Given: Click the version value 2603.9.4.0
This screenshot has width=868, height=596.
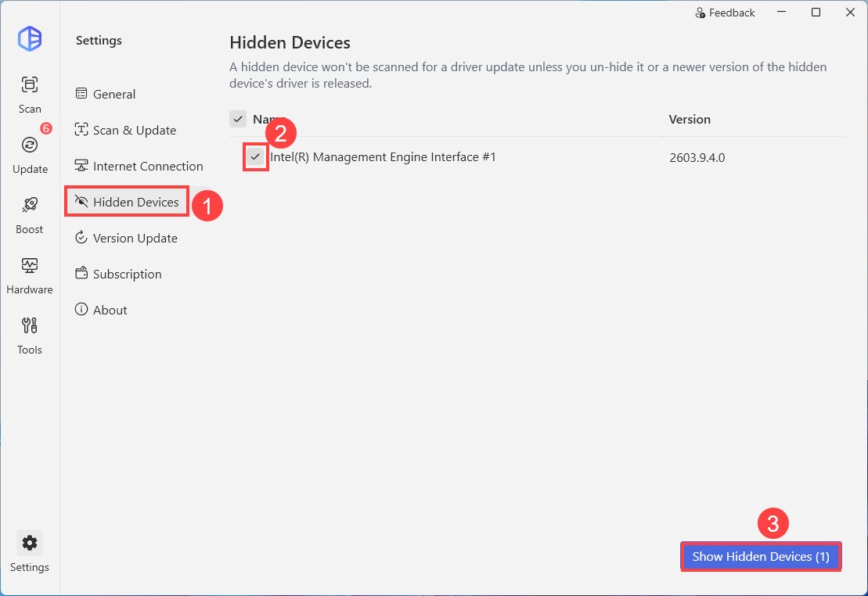Looking at the screenshot, I should pos(697,158).
